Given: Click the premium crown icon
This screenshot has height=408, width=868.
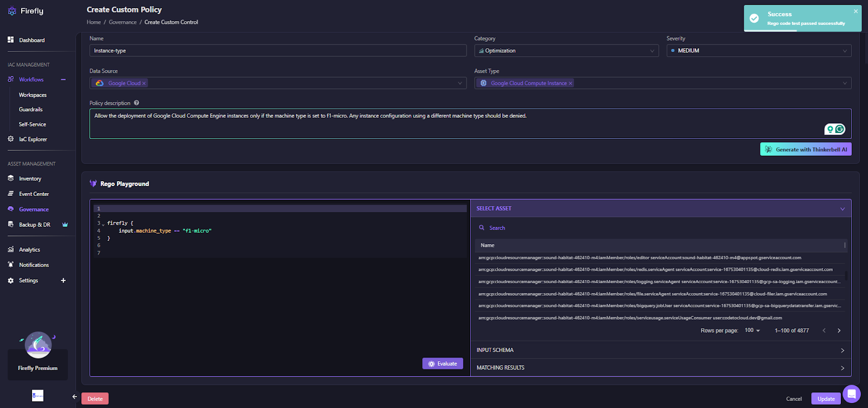Looking at the screenshot, I should (x=65, y=224).
